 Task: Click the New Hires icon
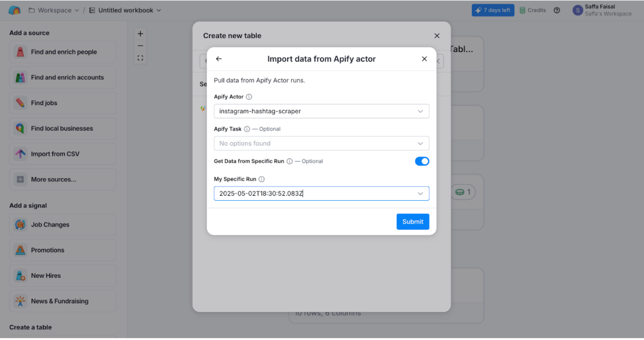point(20,276)
